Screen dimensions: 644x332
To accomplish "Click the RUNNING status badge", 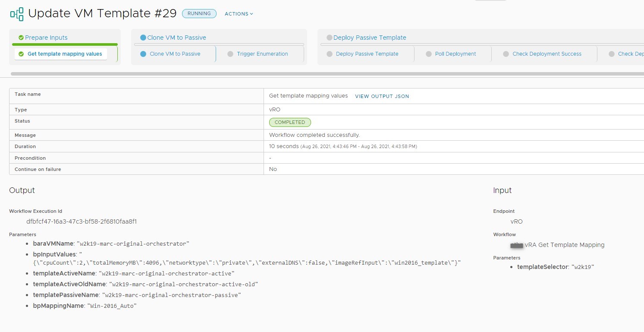I will (199, 14).
